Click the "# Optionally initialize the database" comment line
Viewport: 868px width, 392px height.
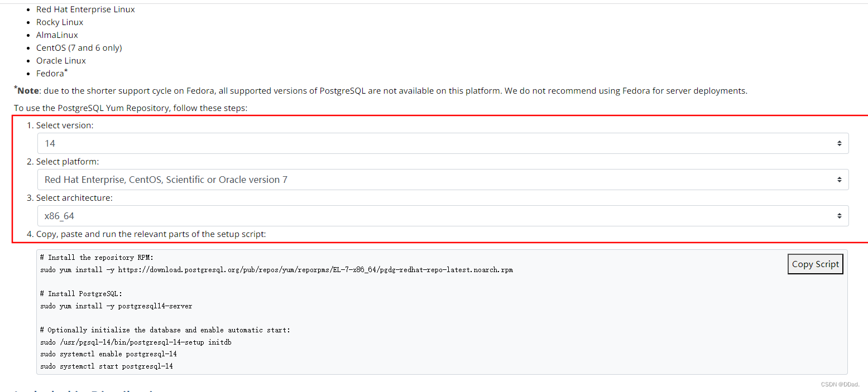click(165, 330)
